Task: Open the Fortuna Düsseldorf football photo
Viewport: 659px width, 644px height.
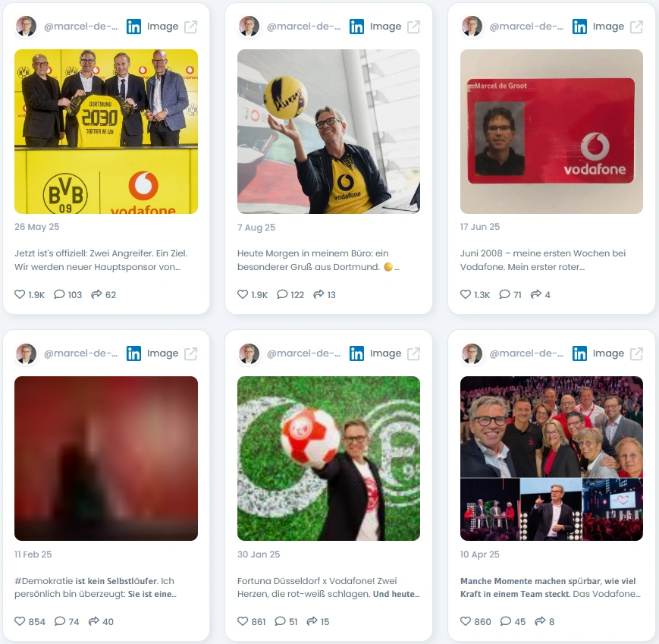Action: click(x=328, y=458)
